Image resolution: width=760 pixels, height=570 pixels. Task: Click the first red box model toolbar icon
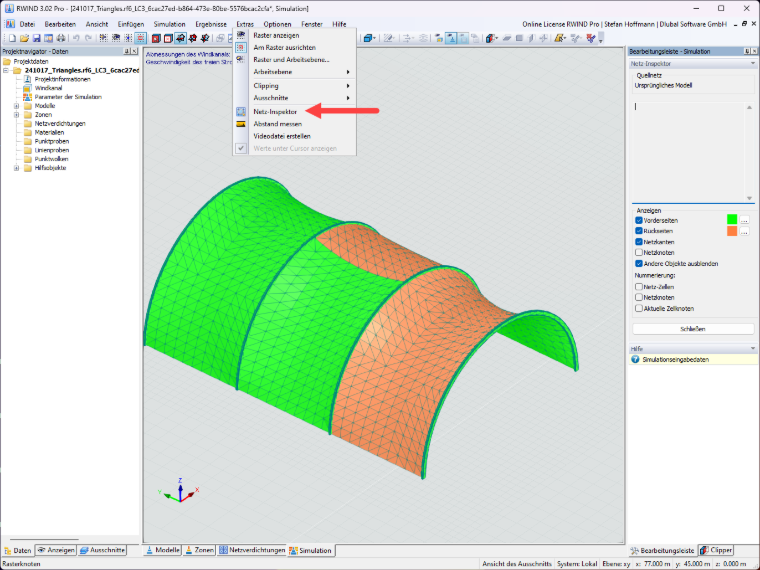[156, 38]
